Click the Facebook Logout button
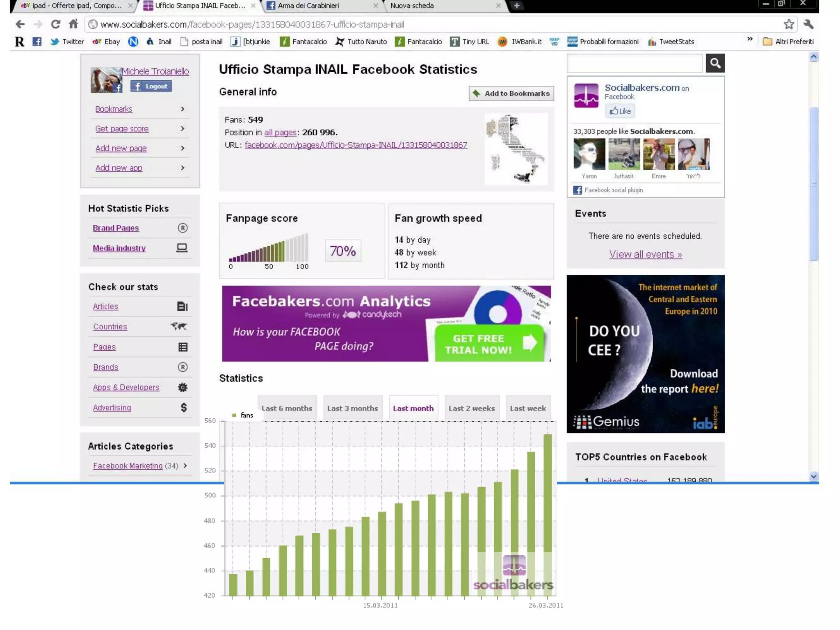Viewport: 840px width, 630px height. point(151,86)
